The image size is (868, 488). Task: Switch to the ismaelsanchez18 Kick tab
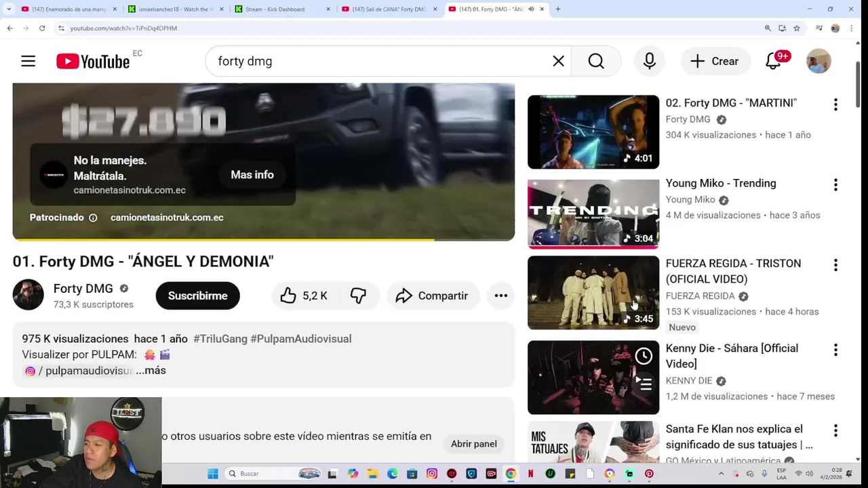(174, 9)
